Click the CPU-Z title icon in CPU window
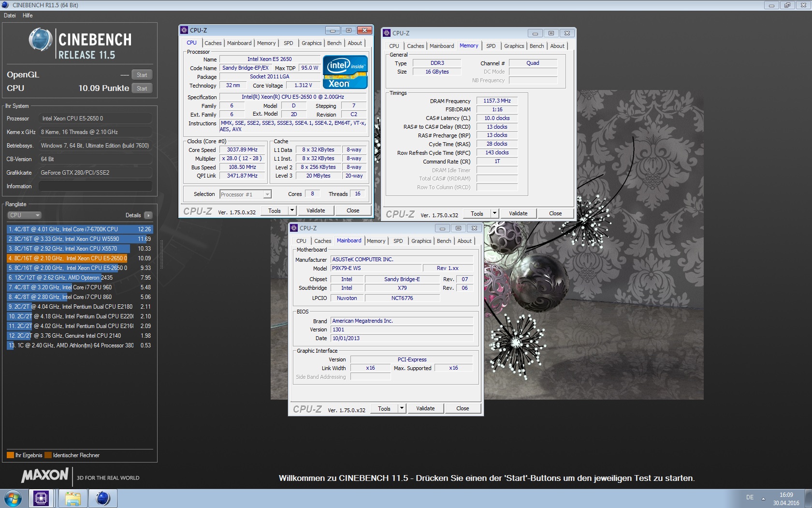812x508 pixels. click(184, 30)
